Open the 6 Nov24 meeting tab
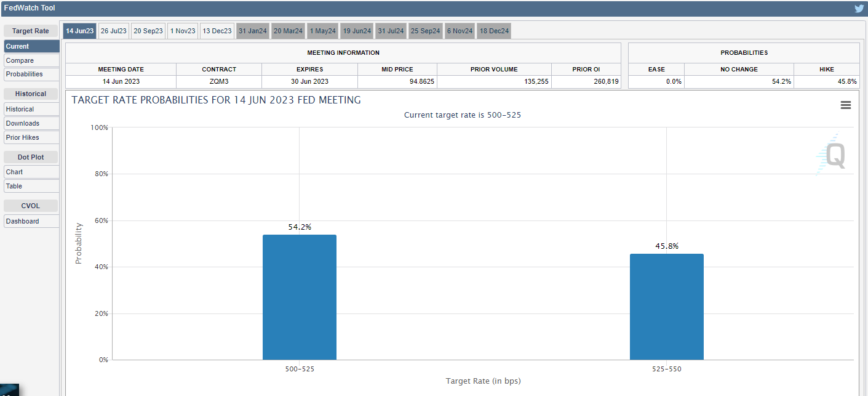868x396 pixels. [460, 31]
